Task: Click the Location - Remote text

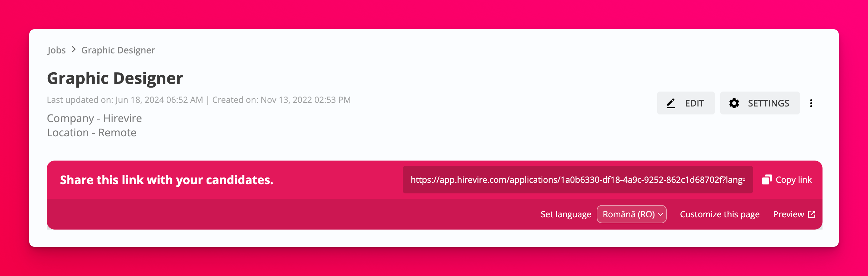Action: pyautogui.click(x=92, y=133)
